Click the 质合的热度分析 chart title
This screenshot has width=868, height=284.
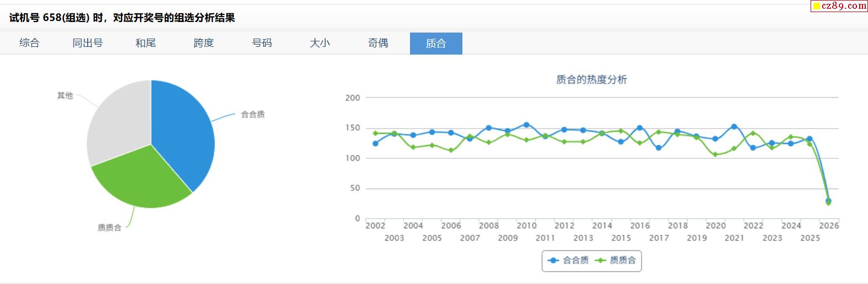(591, 79)
